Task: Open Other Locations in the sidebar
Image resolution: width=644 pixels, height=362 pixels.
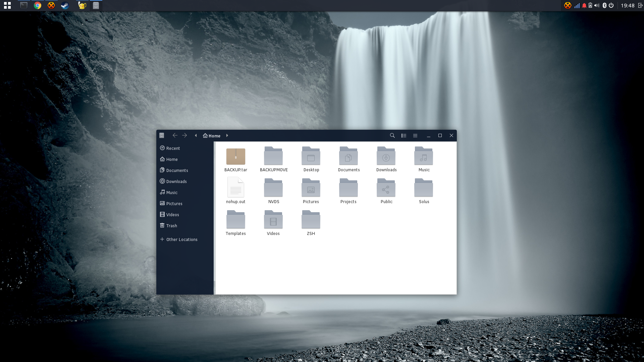Action: [x=185, y=239]
